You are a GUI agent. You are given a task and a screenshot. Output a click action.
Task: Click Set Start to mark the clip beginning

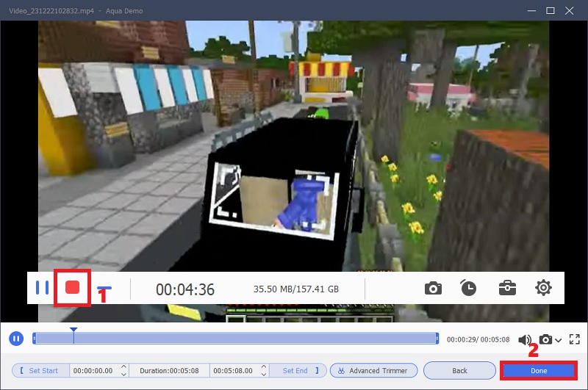40,371
